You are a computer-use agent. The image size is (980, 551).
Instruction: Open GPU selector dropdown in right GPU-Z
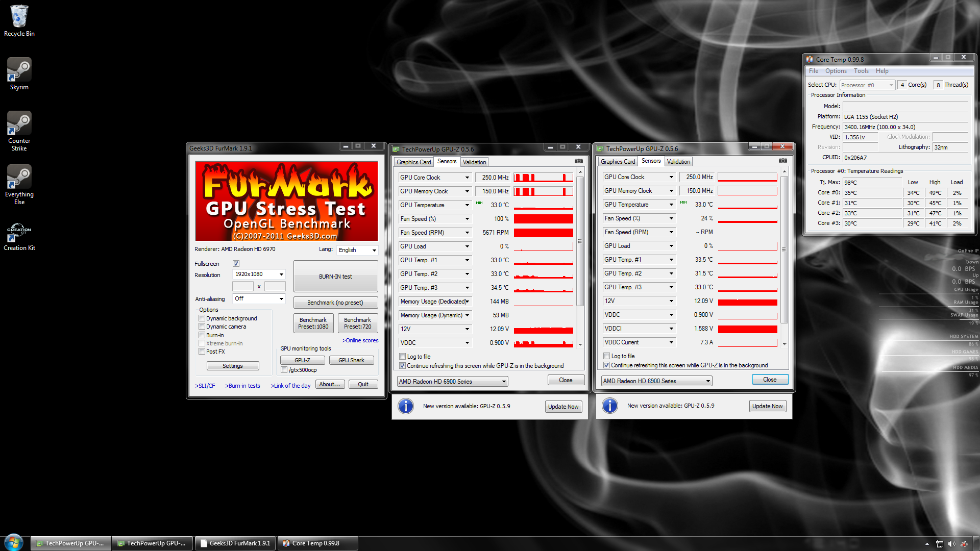[x=656, y=381]
